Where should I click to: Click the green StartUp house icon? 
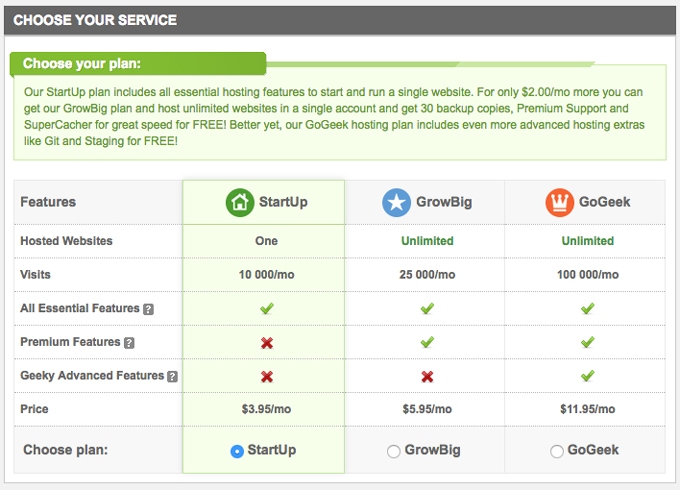tap(239, 203)
